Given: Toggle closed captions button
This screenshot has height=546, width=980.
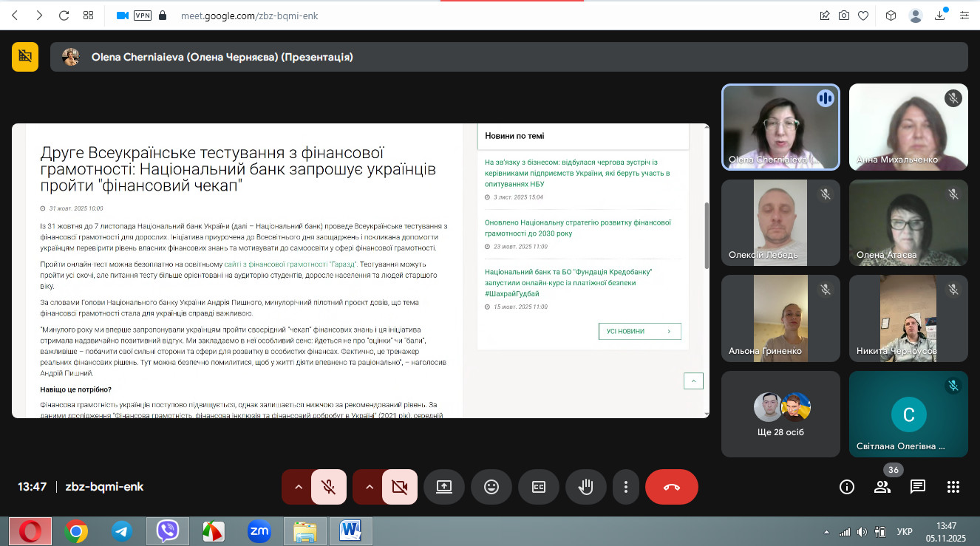Looking at the screenshot, I should click(x=539, y=487).
